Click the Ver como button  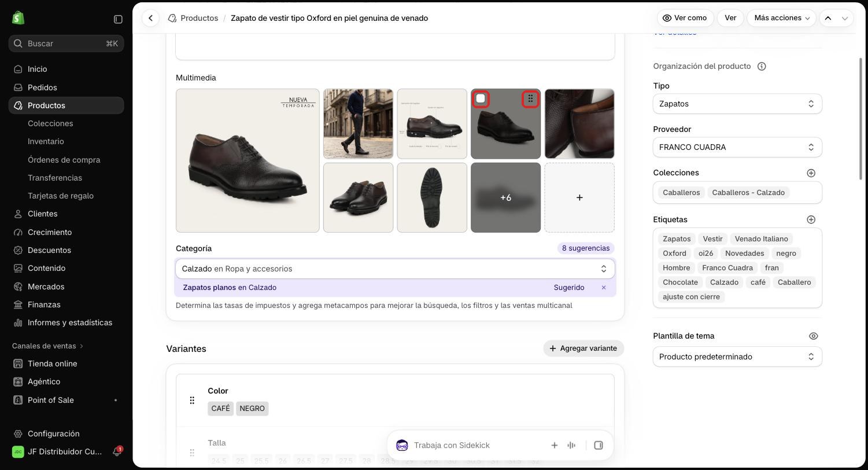coord(685,18)
